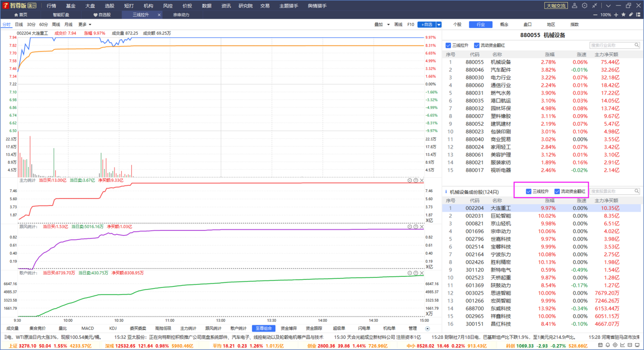Image resolution: width=644 pixels, height=350 pixels.
Task: Open help icon of 主力统计 panel
Action: 416,180
